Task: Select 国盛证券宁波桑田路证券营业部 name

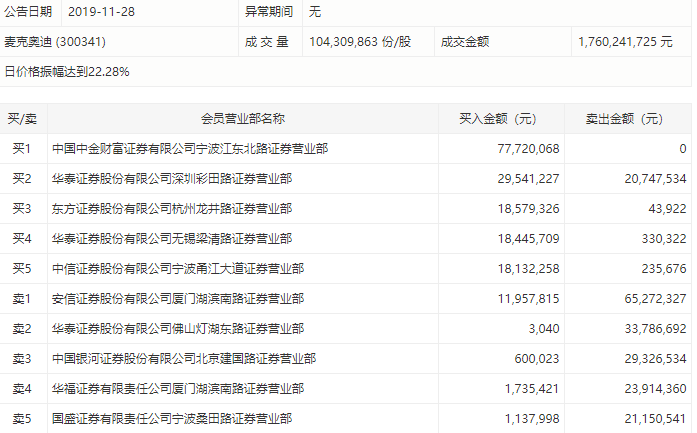Action: (172, 419)
